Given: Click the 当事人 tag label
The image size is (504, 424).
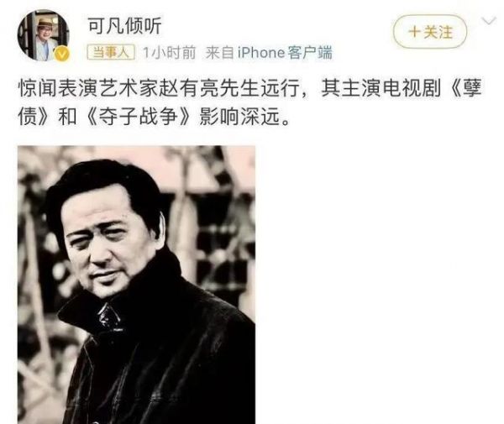Looking at the screenshot, I should [111, 52].
